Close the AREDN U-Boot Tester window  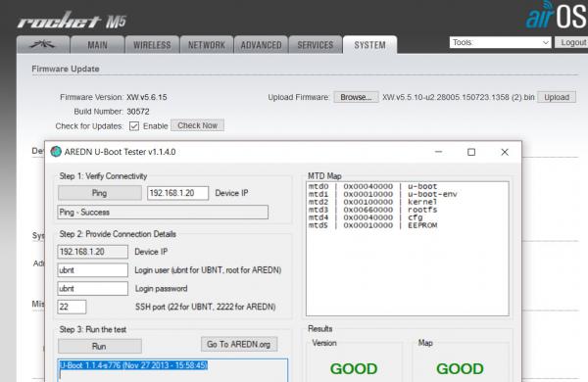click(505, 152)
